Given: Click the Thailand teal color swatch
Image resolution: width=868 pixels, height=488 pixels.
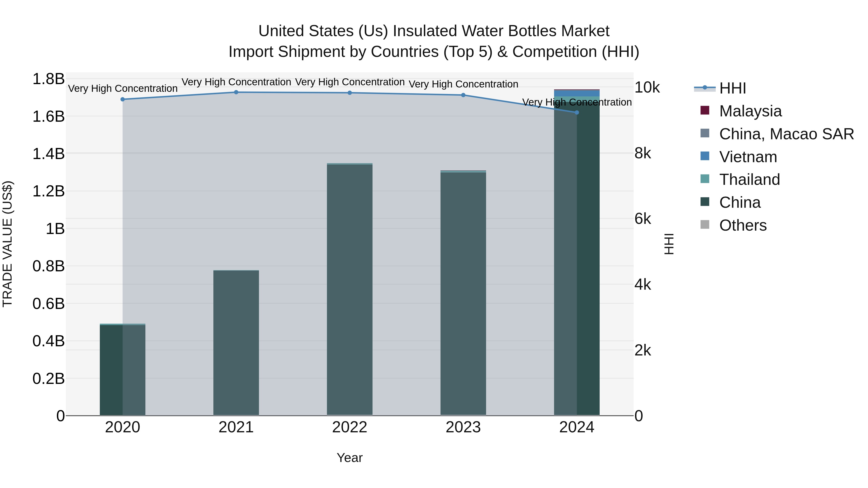Looking at the screenshot, I should [705, 179].
